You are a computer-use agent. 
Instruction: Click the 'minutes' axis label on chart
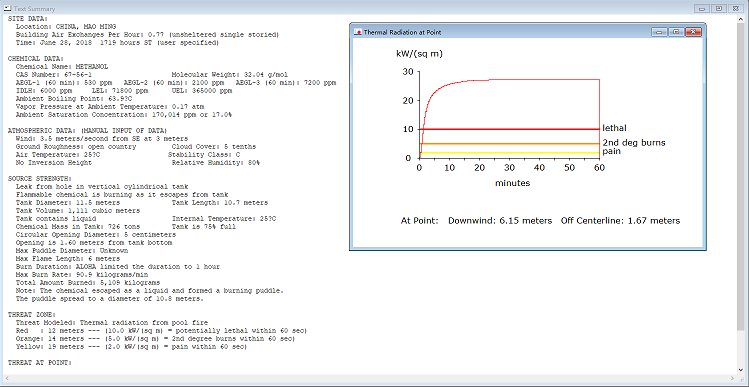click(512, 183)
